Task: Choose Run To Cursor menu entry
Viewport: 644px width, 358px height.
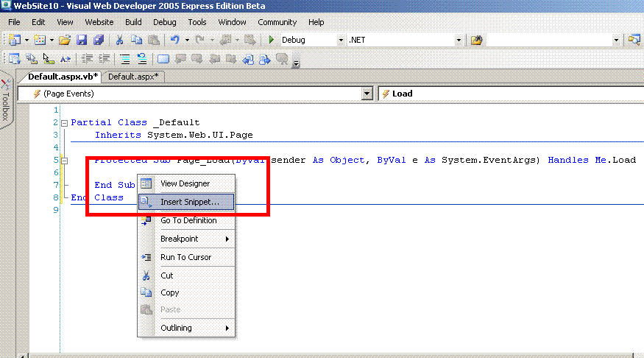Action: tap(185, 257)
